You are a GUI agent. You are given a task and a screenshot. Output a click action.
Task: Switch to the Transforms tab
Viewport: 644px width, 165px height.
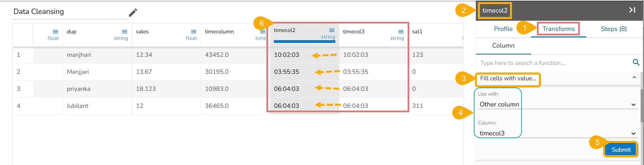(558, 29)
